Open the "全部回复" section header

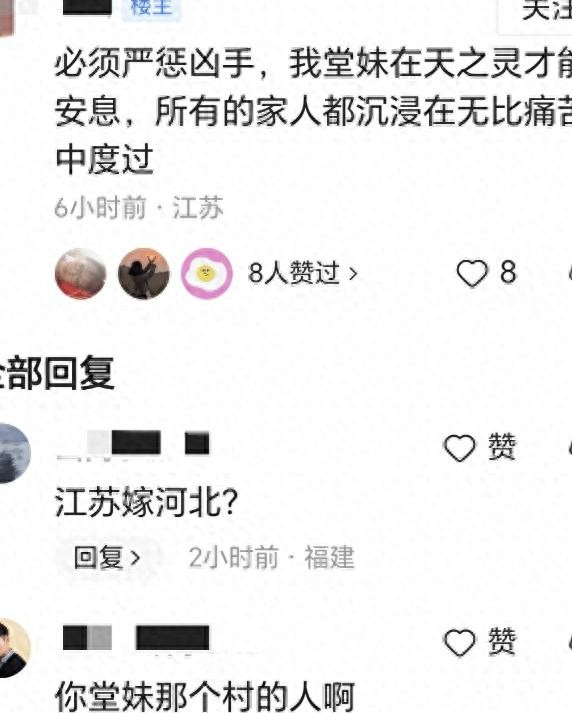point(55,373)
